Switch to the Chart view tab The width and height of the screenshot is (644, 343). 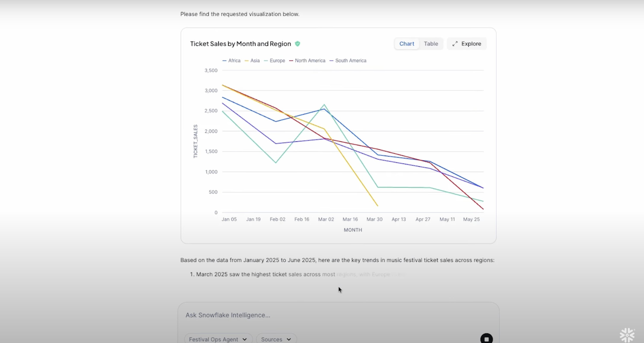[x=407, y=44]
